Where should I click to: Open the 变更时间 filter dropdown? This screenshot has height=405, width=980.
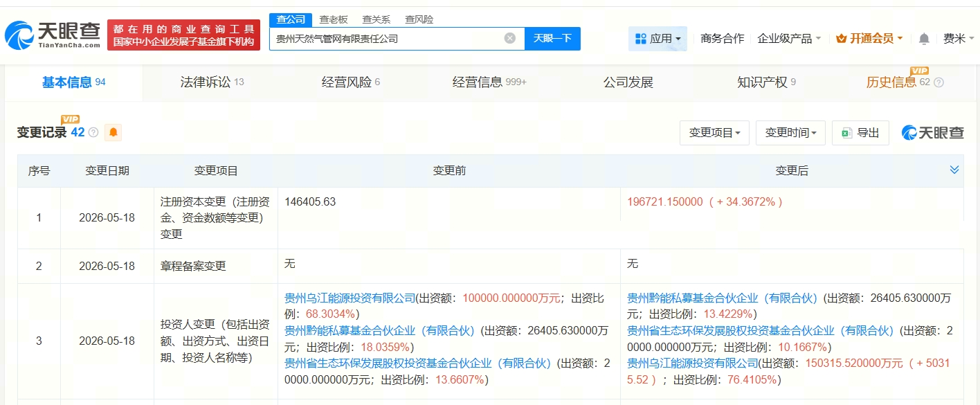click(x=791, y=132)
